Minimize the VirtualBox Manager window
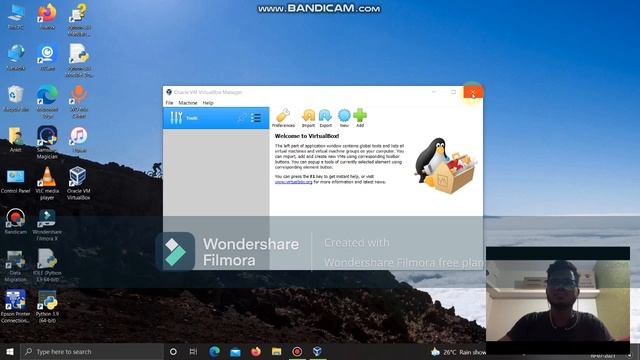The height and width of the screenshot is (360, 640). pos(434,92)
